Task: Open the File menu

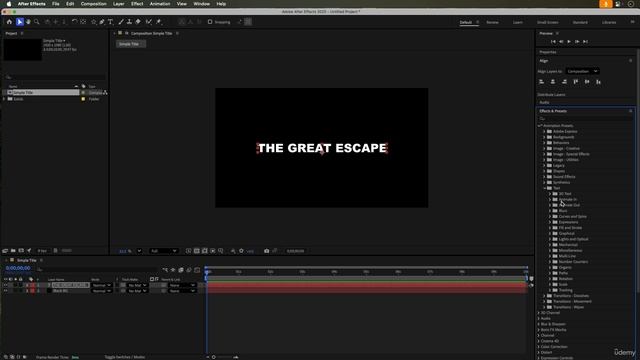Action: [56, 4]
